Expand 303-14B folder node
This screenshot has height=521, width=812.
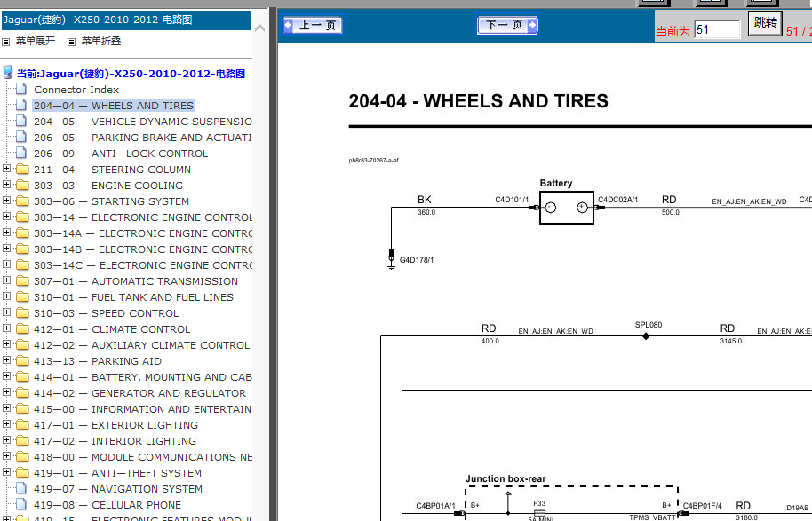pyautogui.click(x=6, y=249)
